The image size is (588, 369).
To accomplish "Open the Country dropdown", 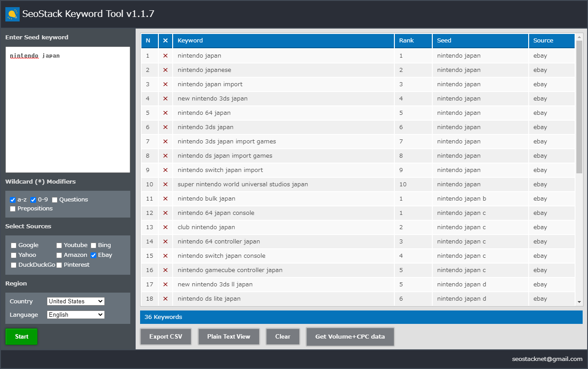I will point(75,302).
